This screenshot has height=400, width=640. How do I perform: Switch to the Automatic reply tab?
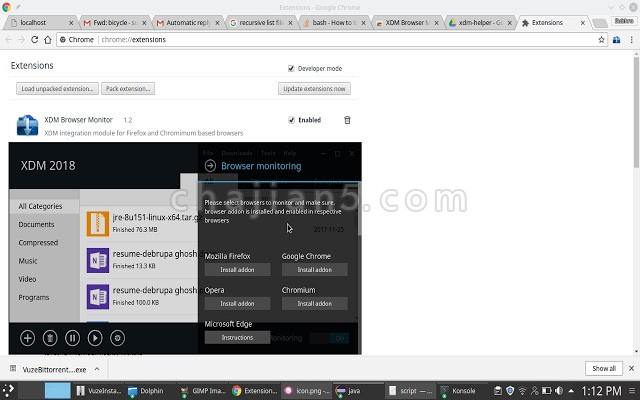pos(188,23)
